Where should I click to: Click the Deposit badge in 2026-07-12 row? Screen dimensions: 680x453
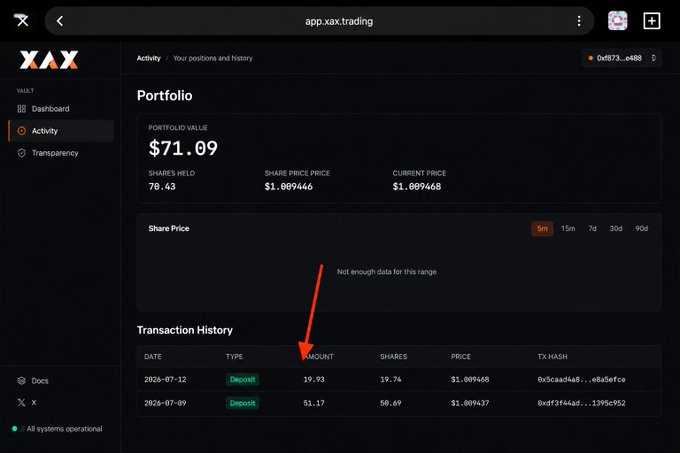pyautogui.click(x=242, y=380)
